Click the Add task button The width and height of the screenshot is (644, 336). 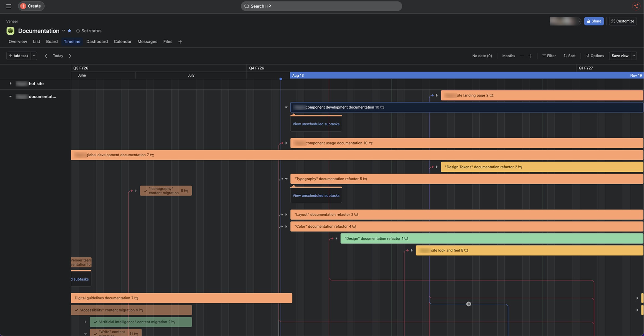(x=19, y=56)
